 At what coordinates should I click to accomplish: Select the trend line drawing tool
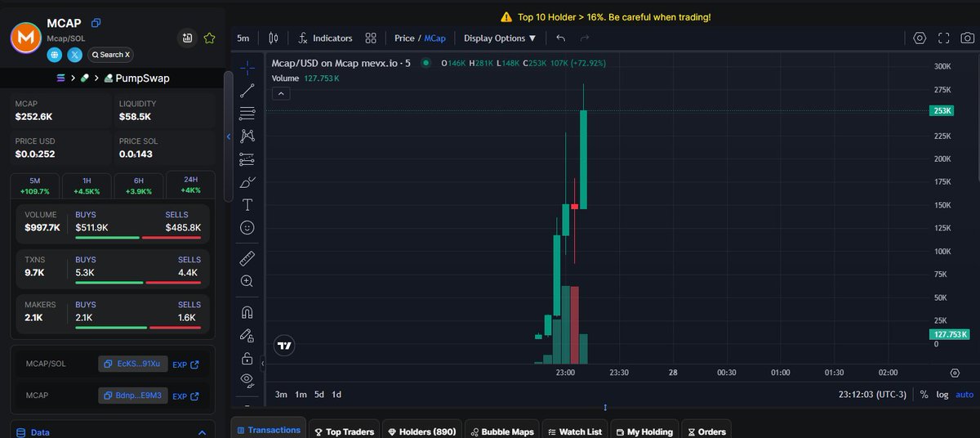pyautogui.click(x=247, y=91)
